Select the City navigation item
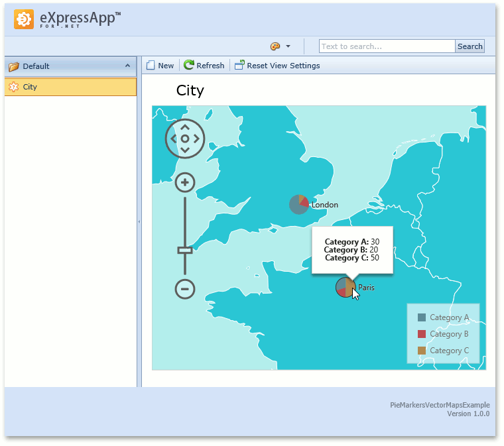Viewport: 504px width, 446px height. [x=30, y=87]
